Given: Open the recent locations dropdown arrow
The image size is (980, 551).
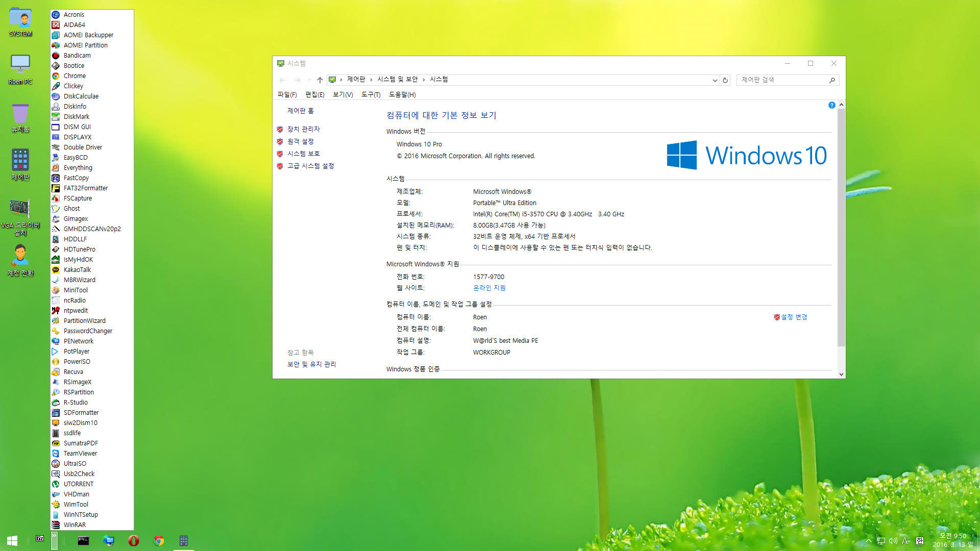Looking at the screenshot, I should (x=309, y=80).
